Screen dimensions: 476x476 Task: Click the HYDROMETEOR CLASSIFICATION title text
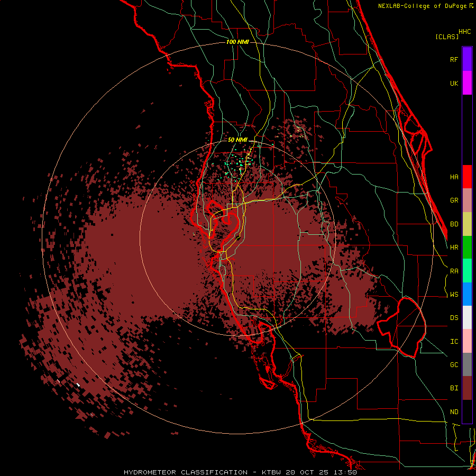click(186, 472)
